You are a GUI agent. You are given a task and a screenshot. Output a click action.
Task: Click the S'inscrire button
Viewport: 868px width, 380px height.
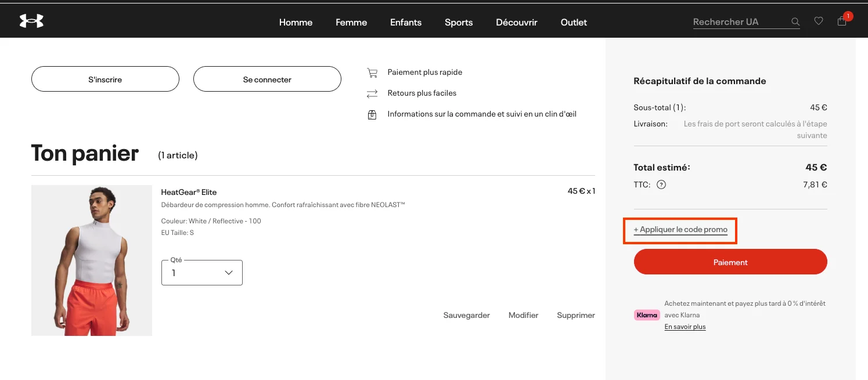click(x=105, y=79)
